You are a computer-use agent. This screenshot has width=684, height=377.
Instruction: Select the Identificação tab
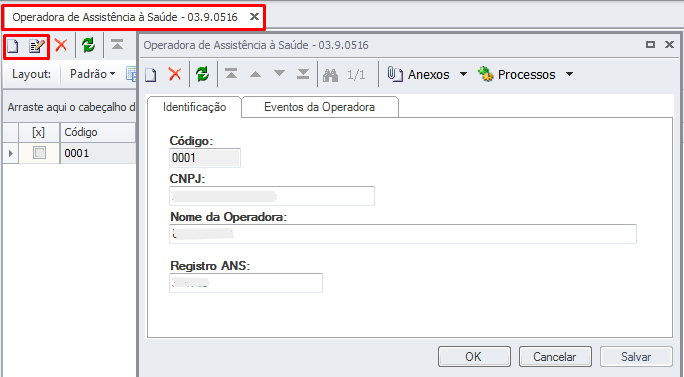tap(195, 107)
